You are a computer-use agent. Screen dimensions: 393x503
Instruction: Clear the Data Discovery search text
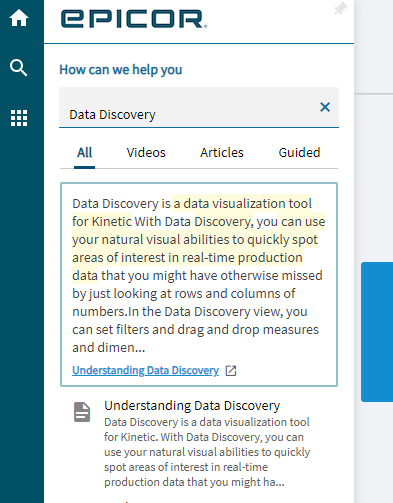325,107
